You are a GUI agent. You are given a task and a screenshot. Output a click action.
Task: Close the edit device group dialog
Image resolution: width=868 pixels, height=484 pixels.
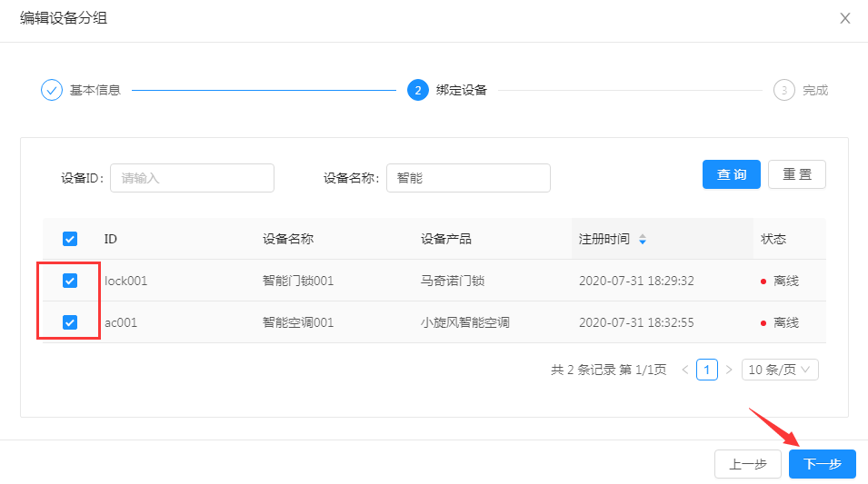click(844, 18)
